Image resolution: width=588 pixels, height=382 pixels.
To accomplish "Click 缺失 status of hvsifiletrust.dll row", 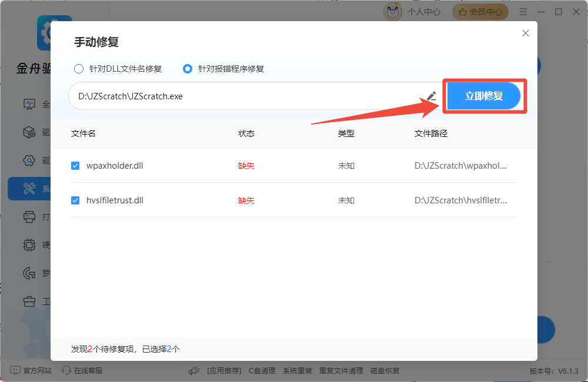I will coord(246,200).
